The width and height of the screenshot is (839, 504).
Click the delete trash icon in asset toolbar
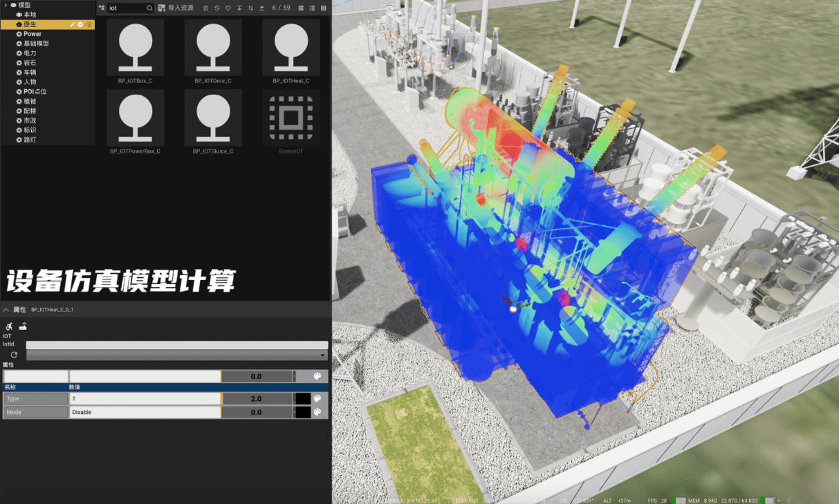pos(205,8)
